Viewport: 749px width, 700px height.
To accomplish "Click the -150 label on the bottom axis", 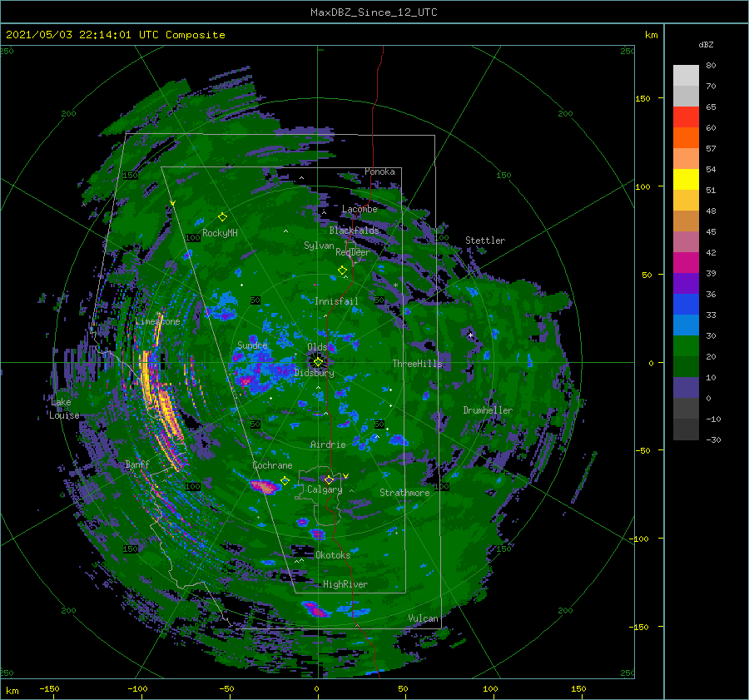I will [x=49, y=688].
